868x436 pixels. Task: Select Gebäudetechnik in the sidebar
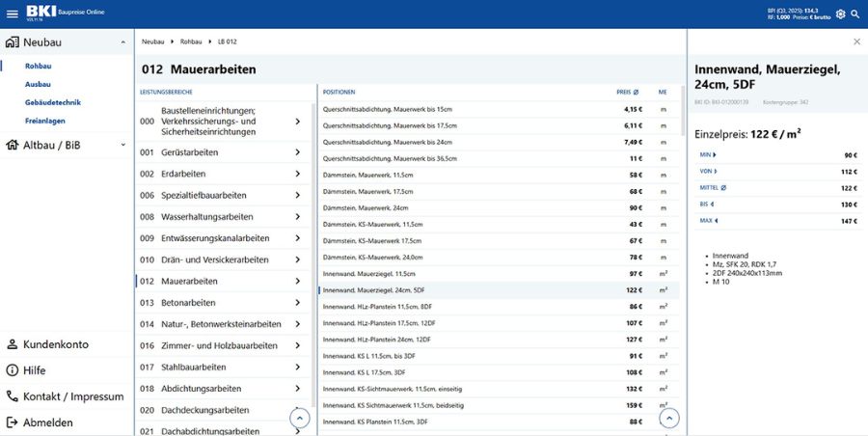point(53,102)
